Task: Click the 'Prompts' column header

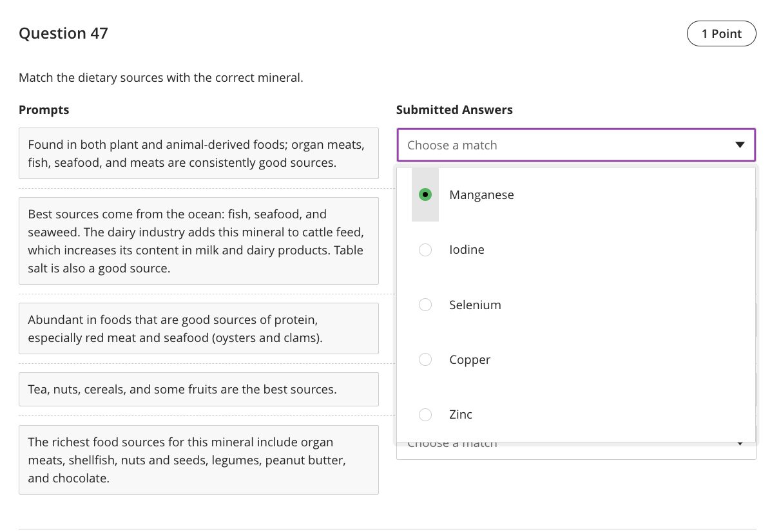Action: coord(44,110)
